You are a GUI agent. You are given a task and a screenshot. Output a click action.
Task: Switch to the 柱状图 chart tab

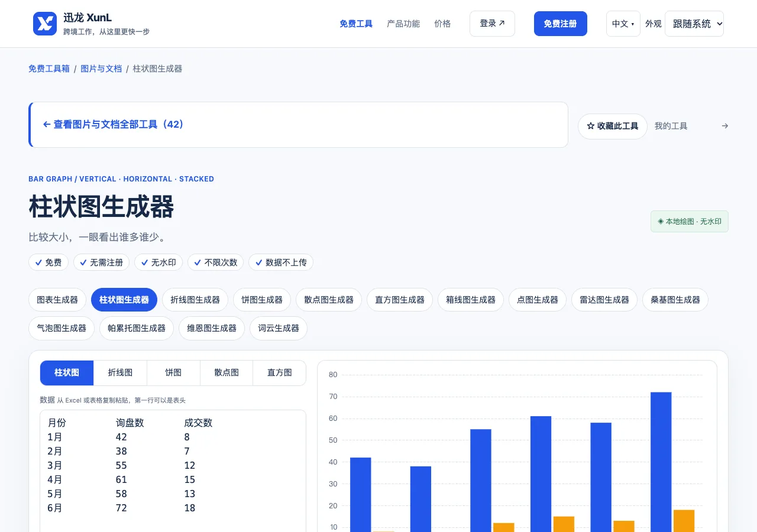pos(67,373)
